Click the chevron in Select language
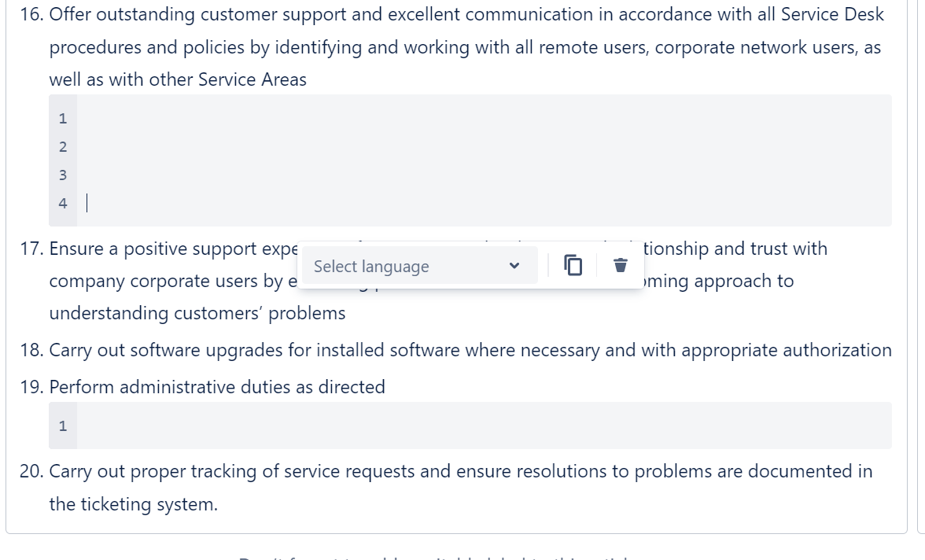This screenshot has width=925, height=560. 514,266
